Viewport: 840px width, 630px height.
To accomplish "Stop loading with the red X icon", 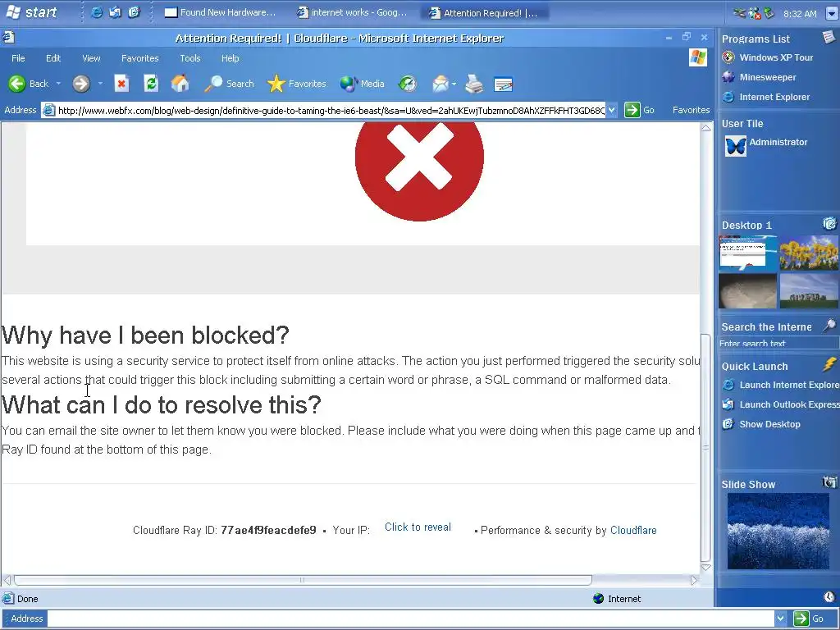I will [121, 84].
